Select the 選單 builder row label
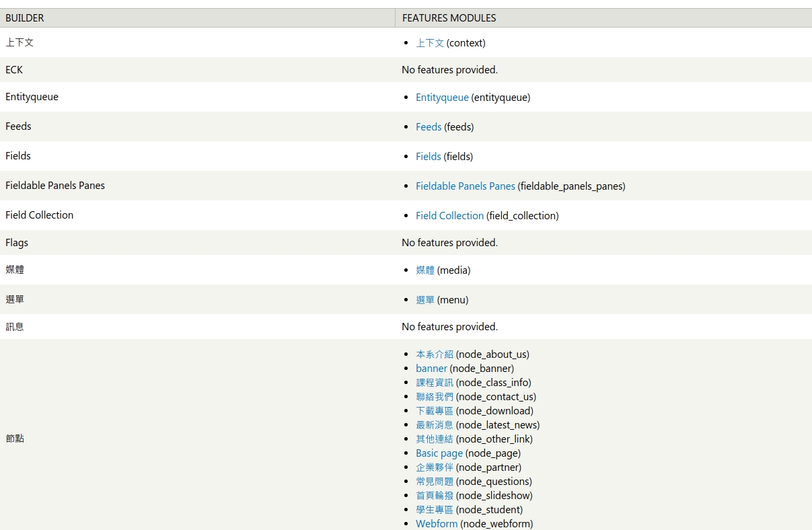This screenshot has width=812, height=530. coord(15,299)
